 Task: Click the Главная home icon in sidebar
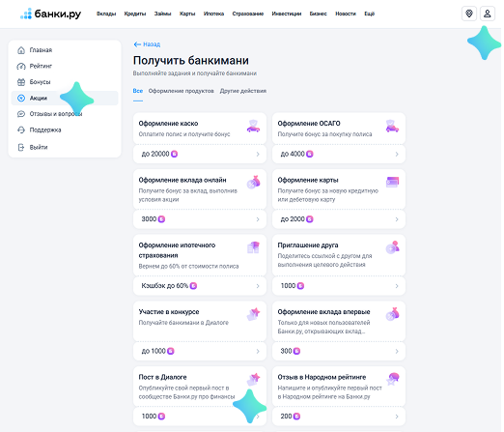tap(21, 50)
